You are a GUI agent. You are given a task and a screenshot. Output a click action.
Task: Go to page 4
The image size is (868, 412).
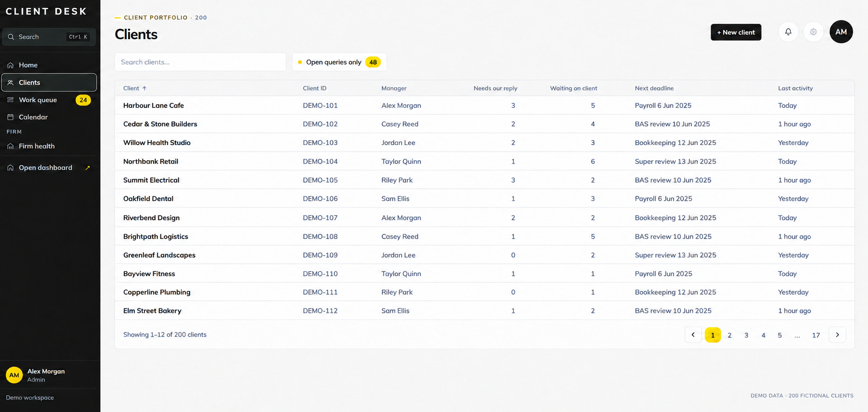coord(763,335)
